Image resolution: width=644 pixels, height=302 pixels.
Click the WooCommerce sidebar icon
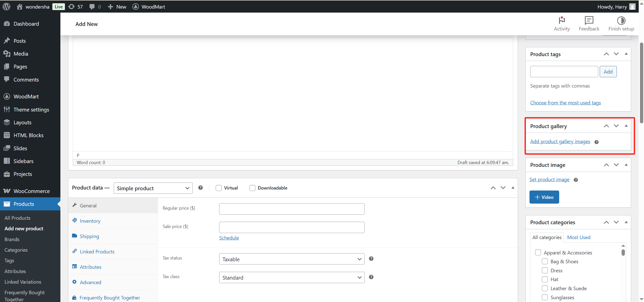pyautogui.click(x=7, y=191)
